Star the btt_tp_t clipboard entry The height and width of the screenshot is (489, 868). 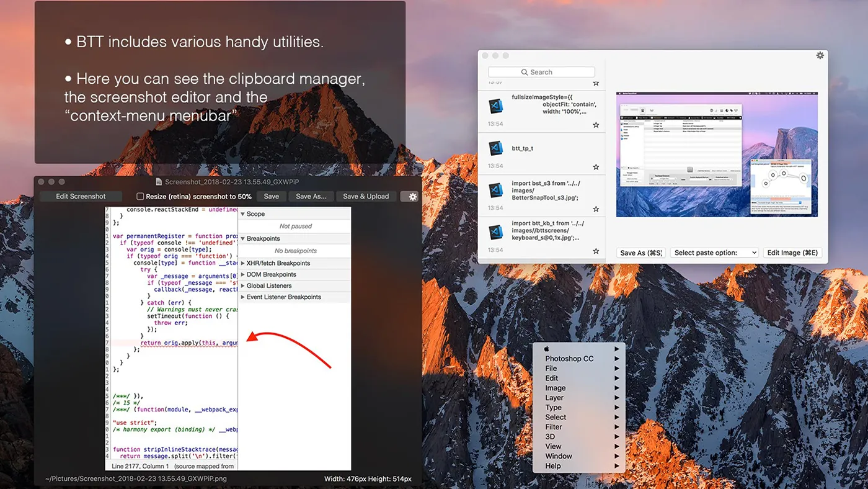(596, 167)
